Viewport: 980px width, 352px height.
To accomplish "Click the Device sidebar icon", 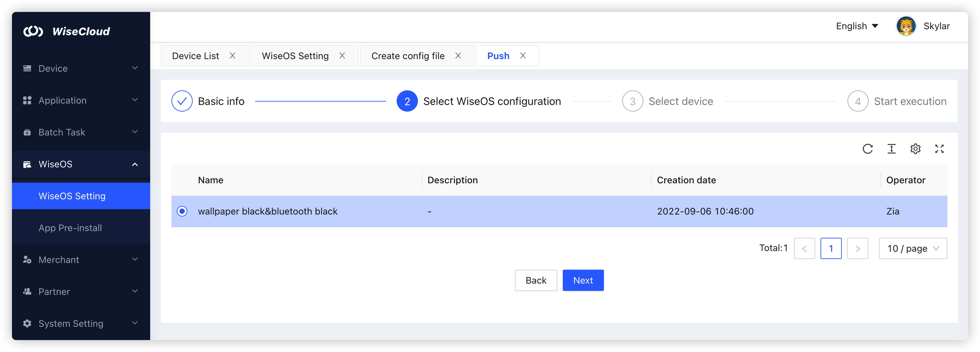I will pos(27,68).
